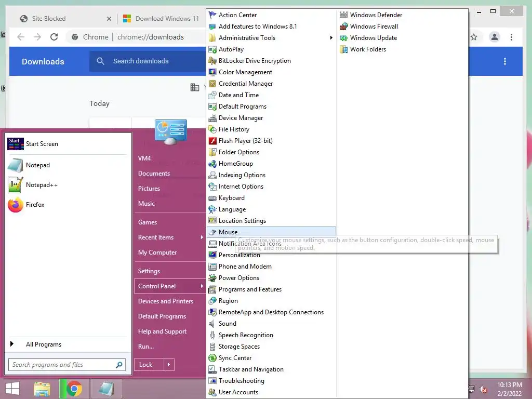The width and height of the screenshot is (532, 399).
Task: Open the Date and Time icon
Action: [x=212, y=95]
